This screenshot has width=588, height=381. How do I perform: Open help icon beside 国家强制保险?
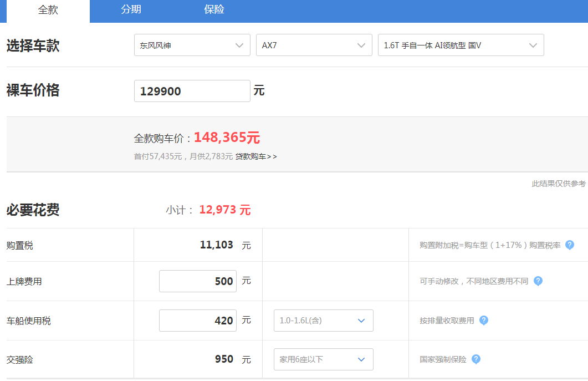pyautogui.click(x=476, y=359)
